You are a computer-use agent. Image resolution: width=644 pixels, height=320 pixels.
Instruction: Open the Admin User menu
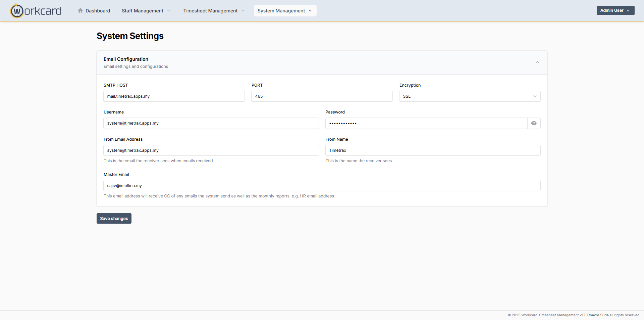(x=615, y=10)
